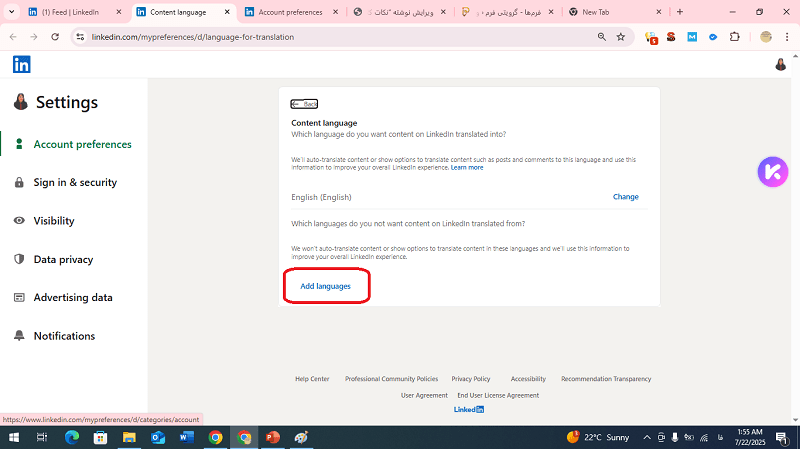Click the eye icon beside Visibility

click(x=19, y=221)
